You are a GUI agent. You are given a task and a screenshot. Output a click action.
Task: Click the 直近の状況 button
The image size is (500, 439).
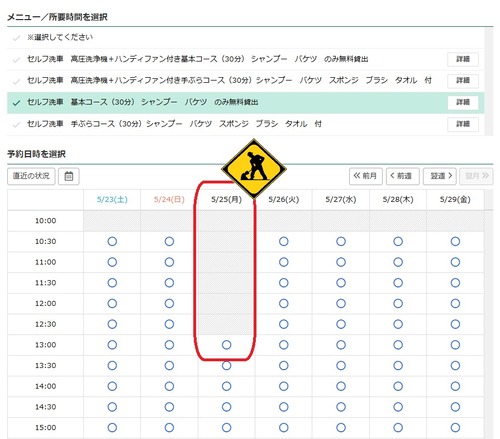(31, 176)
